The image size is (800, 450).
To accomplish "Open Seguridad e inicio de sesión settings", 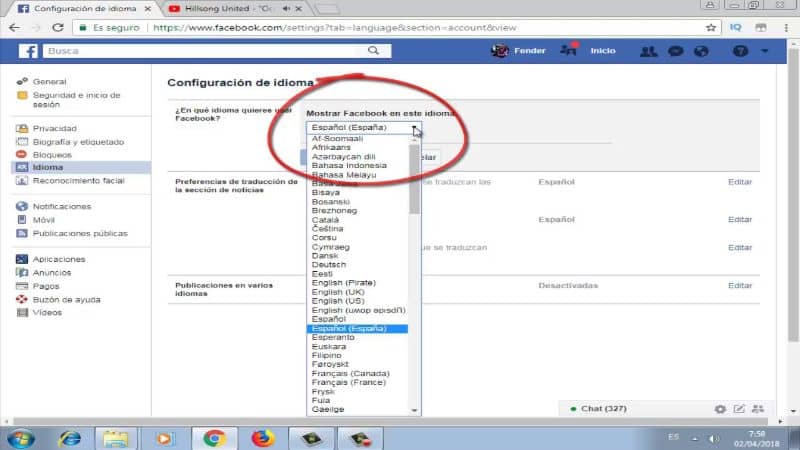I will (x=77, y=99).
